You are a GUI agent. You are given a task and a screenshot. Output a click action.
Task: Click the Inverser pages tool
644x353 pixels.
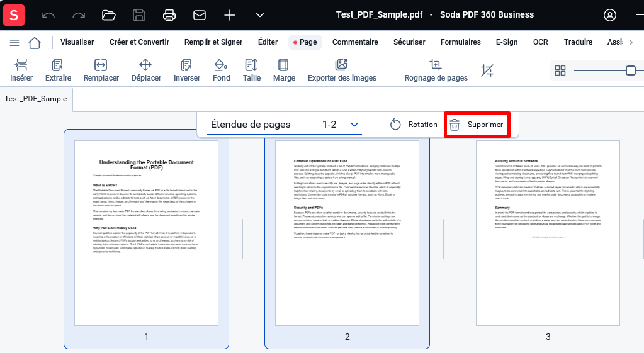click(x=186, y=70)
